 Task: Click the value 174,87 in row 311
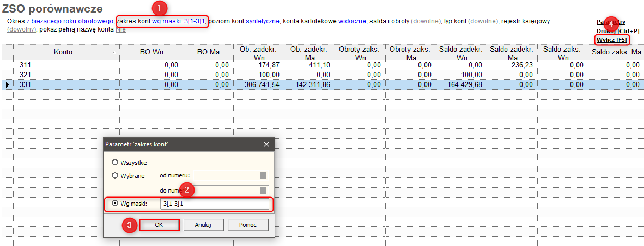(x=270, y=65)
